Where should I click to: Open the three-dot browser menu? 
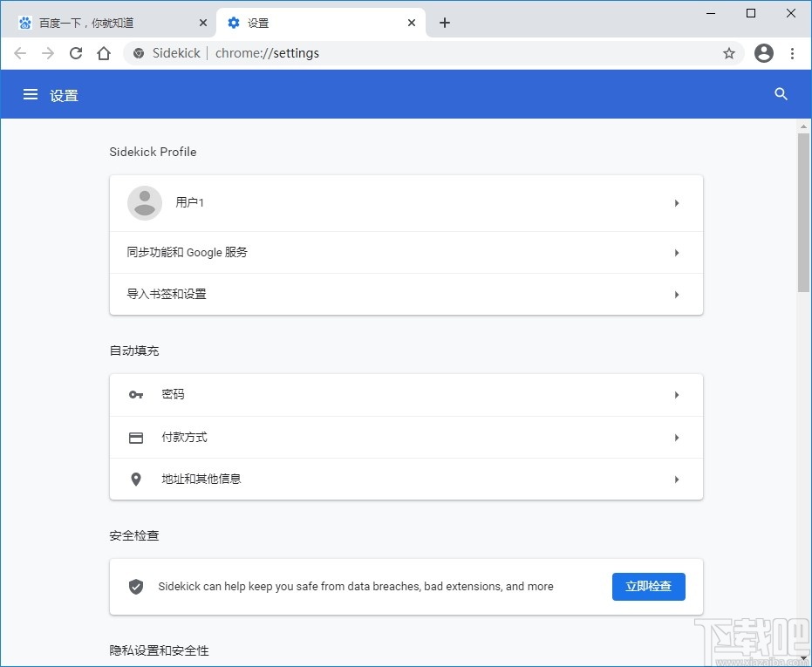[792, 53]
